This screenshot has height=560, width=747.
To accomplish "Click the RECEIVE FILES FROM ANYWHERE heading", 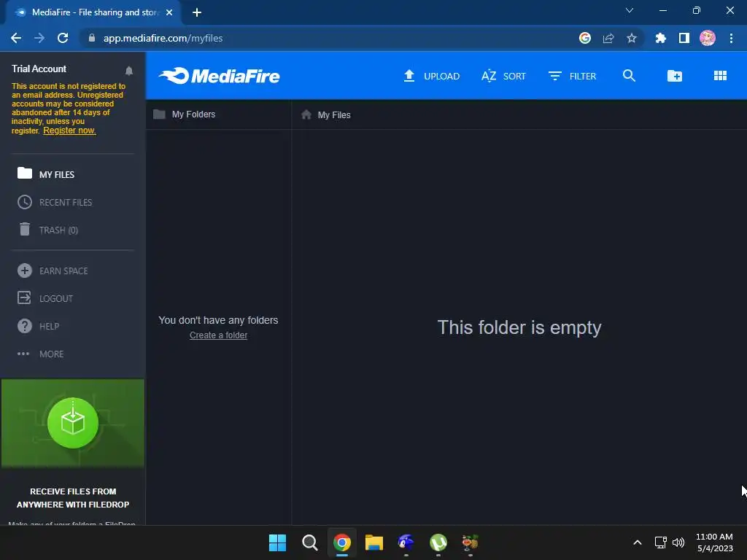I will pyautogui.click(x=73, y=497).
